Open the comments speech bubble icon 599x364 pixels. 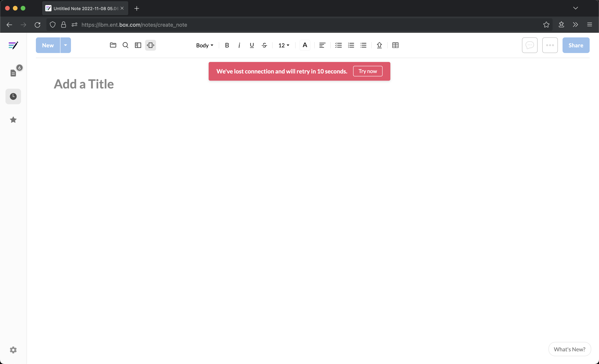pyautogui.click(x=530, y=45)
